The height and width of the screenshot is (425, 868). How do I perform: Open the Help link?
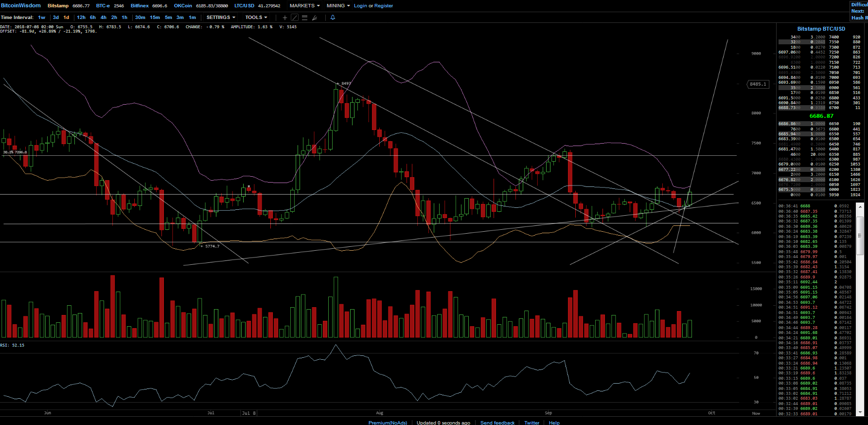point(554,423)
